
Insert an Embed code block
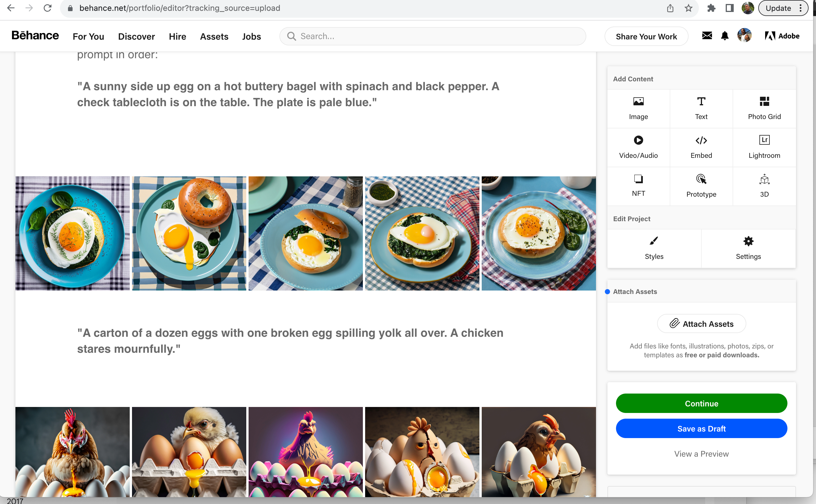701,147
